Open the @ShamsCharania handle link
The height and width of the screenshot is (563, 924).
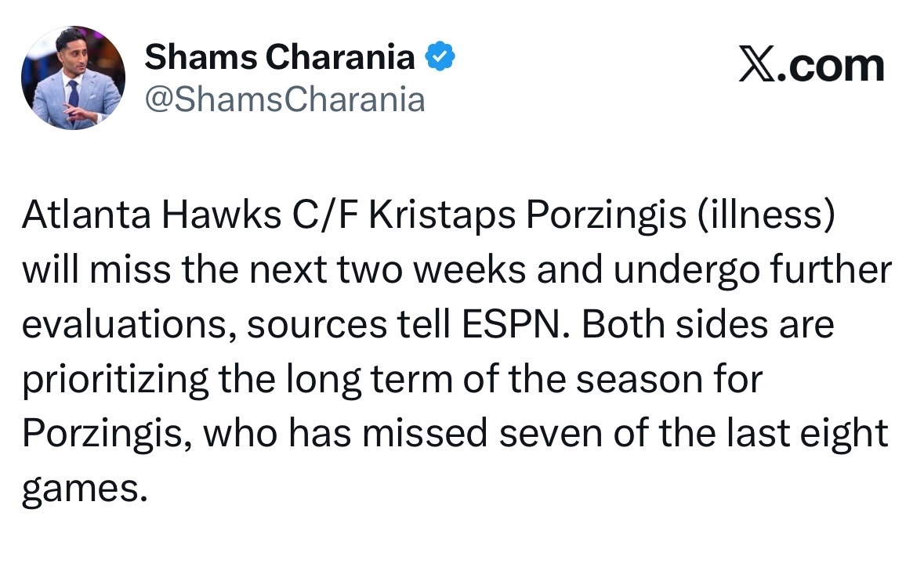(x=285, y=99)
